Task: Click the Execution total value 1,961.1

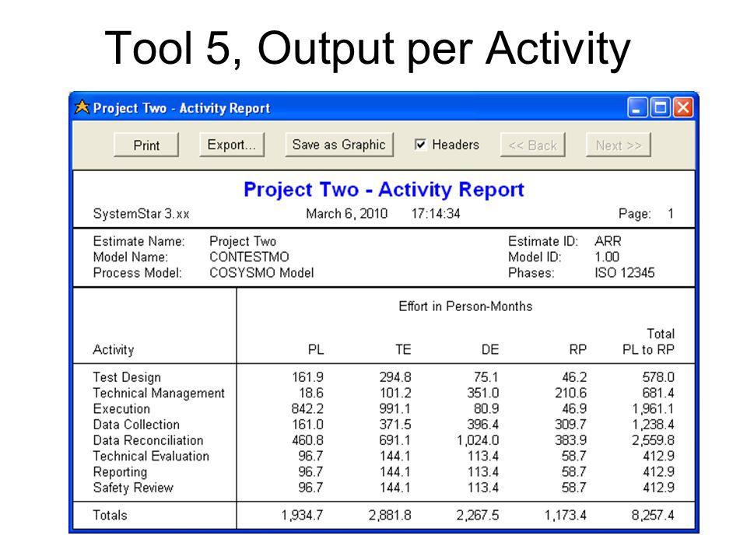Action: 653,408
